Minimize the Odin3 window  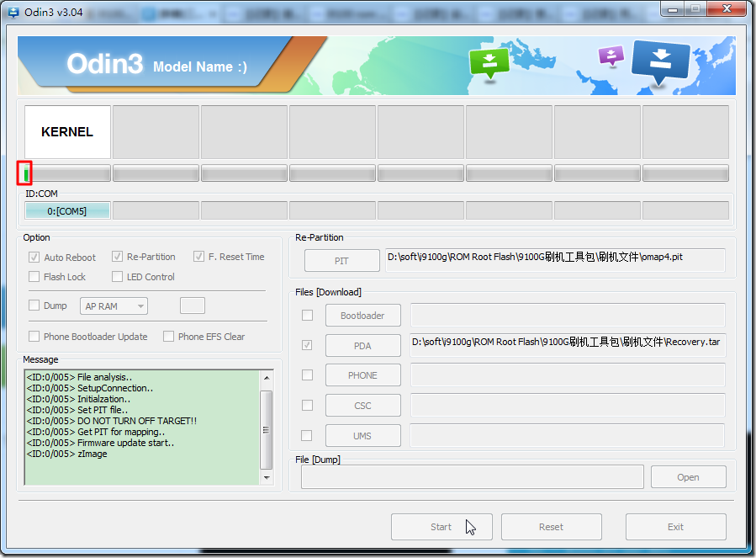pyautogui.click(x=673, y=9)
